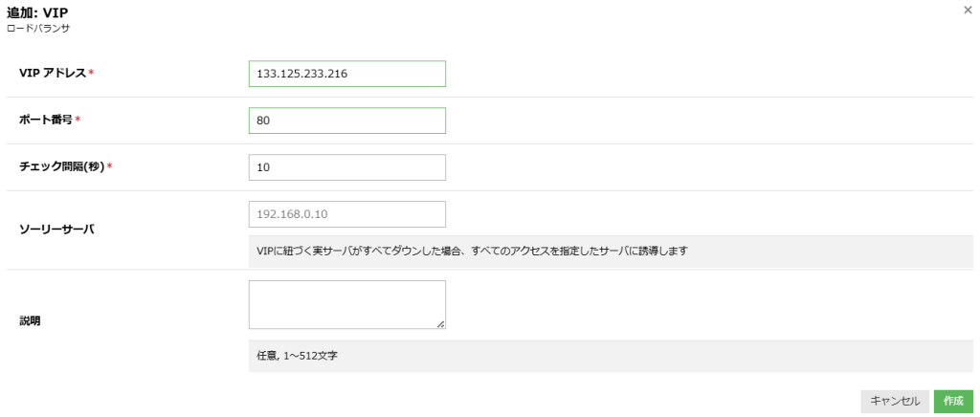Click the red asterisk beside チェック間隔(秒)
Screen dimensions: 980x417
(111, 168)
